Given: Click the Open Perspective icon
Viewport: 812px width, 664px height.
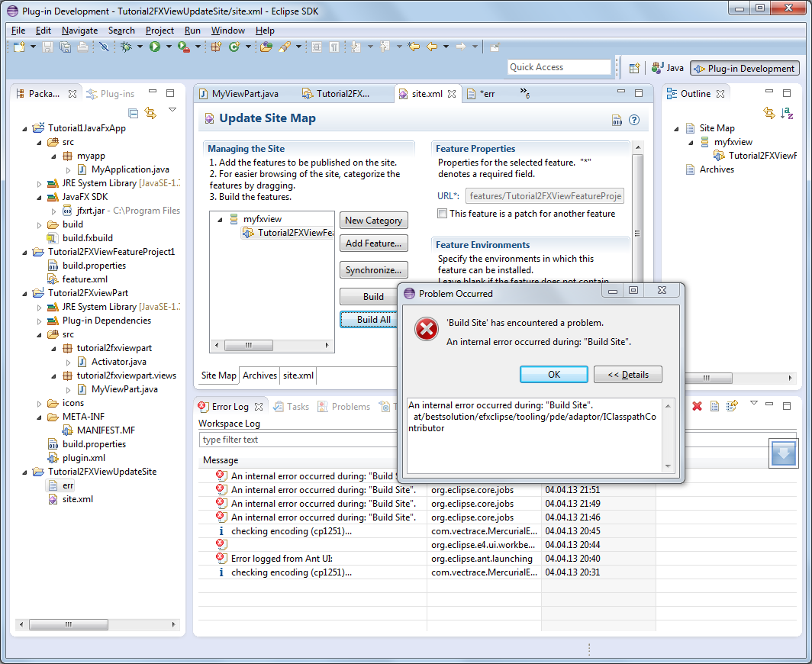Looking at the screenshot, I should click(x=634, y=68).
